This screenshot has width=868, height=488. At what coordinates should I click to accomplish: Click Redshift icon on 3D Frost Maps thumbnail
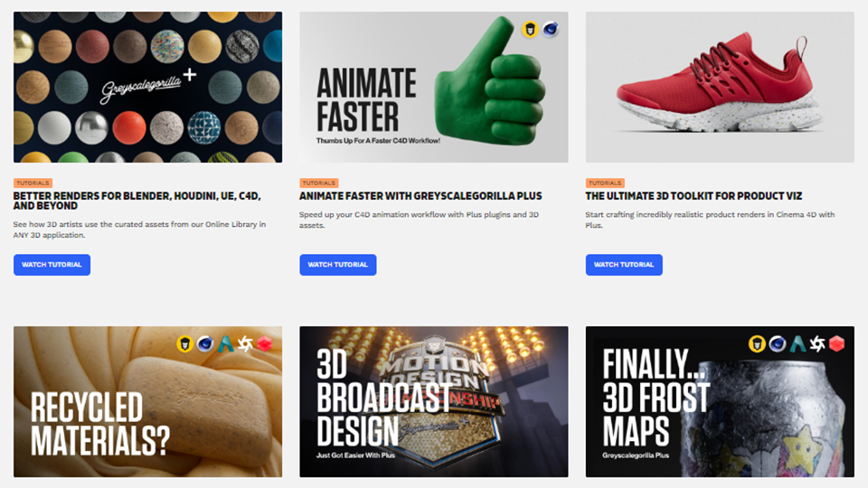(836, 344)
